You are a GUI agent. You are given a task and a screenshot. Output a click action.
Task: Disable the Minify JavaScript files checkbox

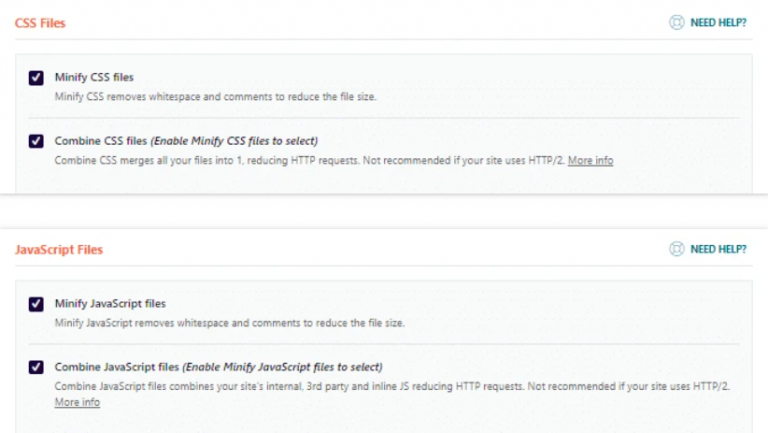click(37, 303)
